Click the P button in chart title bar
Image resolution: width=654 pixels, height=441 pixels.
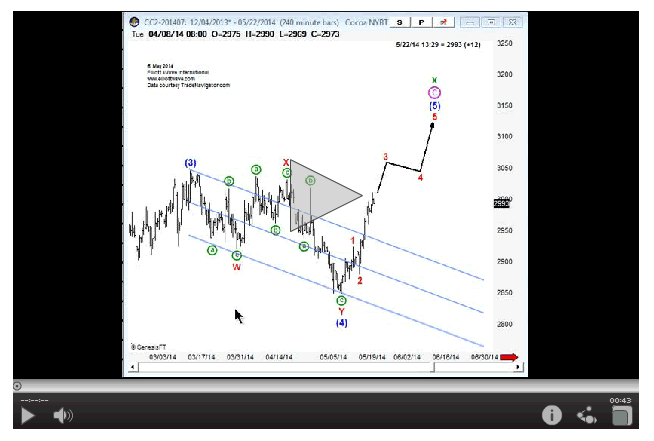click(x=421, y=20)
